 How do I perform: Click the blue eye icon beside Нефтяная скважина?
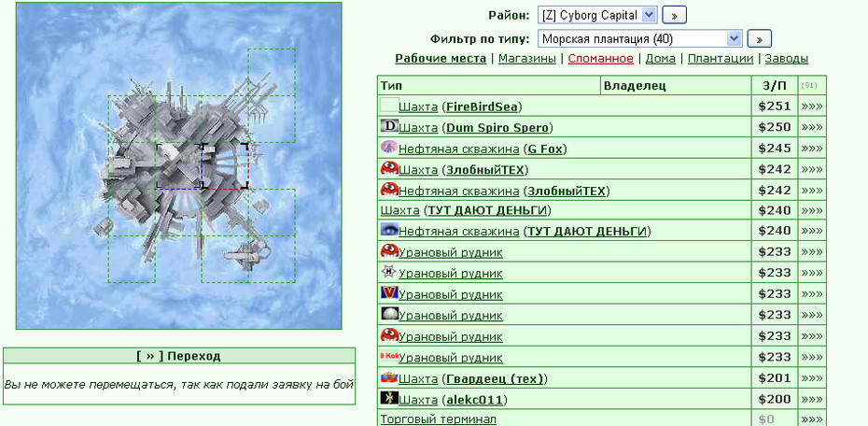pyautogui.click(x=389, y=230)
